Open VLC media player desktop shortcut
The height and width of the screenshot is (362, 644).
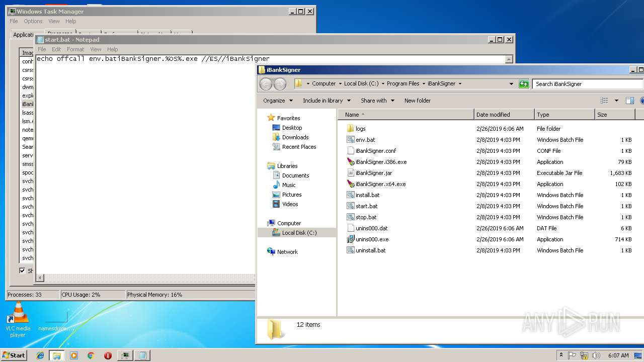(18, 319)
